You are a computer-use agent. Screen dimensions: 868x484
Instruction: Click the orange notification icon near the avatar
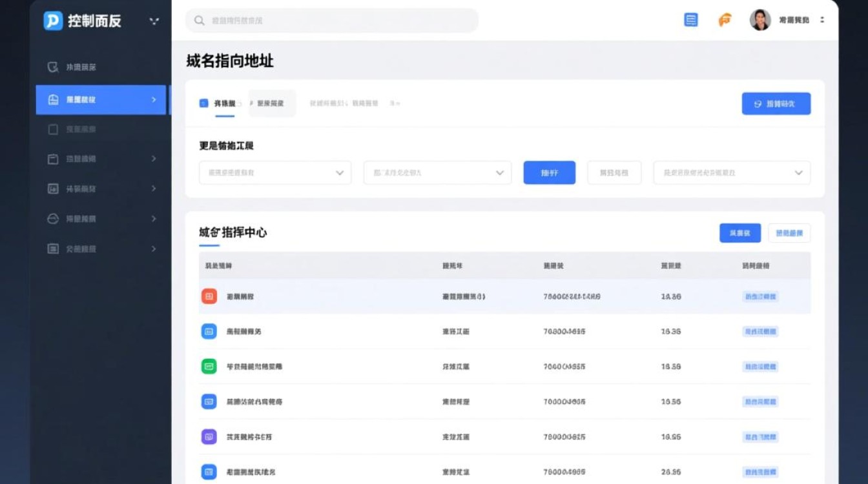point(725,19)
